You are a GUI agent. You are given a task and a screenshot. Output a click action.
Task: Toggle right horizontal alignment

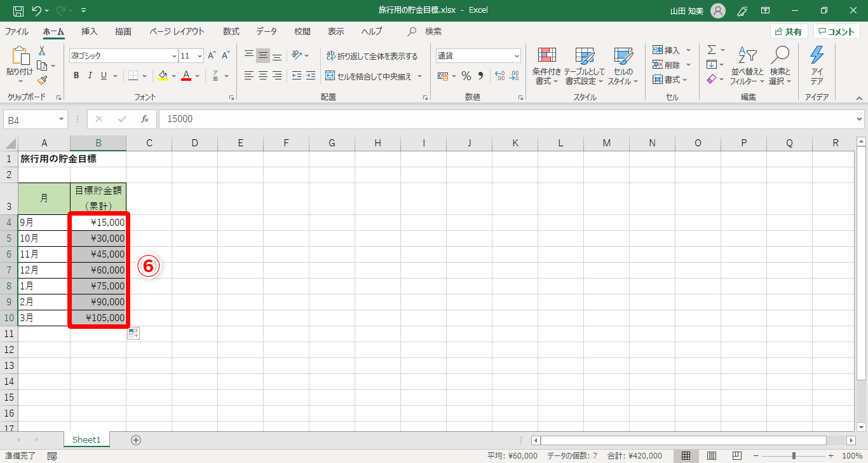[277, 76]
